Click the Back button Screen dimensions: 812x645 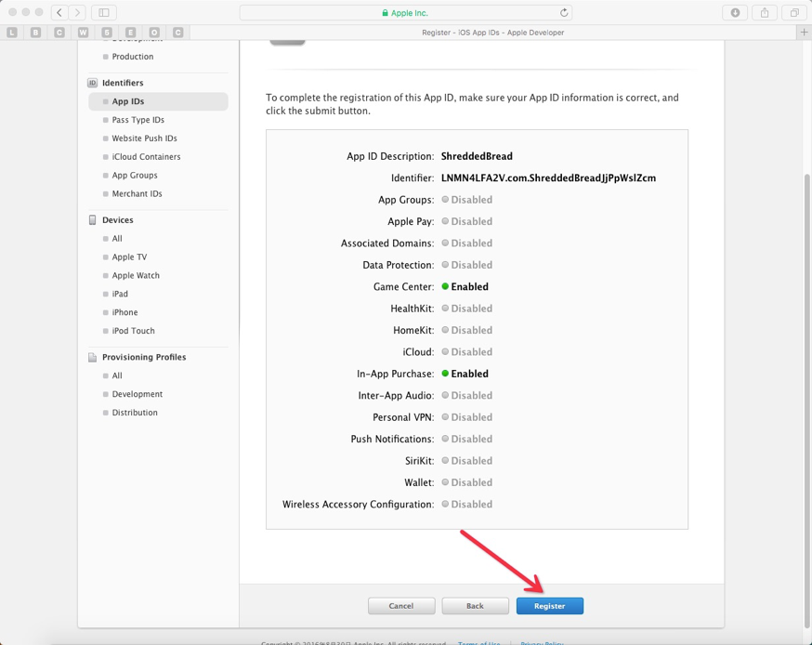point(475,606)
